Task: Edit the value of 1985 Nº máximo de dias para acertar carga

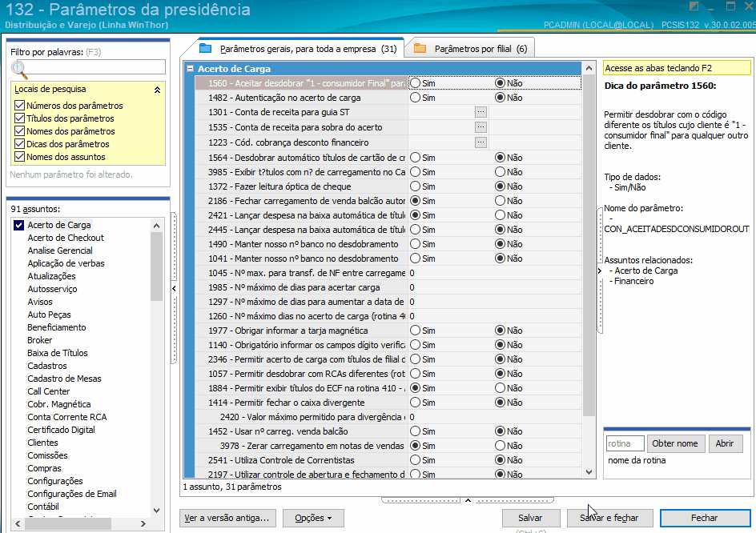Action: click(x=494, y=287)
